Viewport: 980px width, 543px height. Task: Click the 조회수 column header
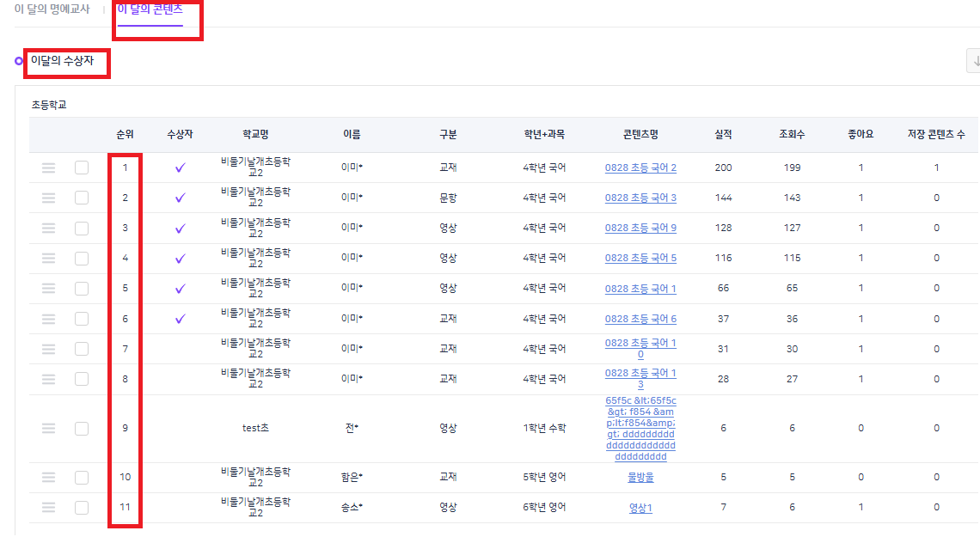pos(792,135)
